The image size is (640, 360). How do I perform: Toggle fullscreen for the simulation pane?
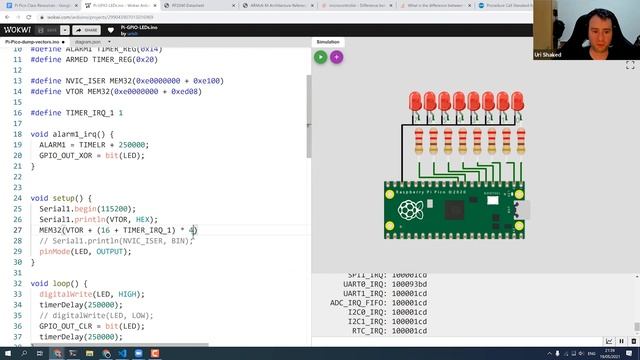click(x=630, y=65)
